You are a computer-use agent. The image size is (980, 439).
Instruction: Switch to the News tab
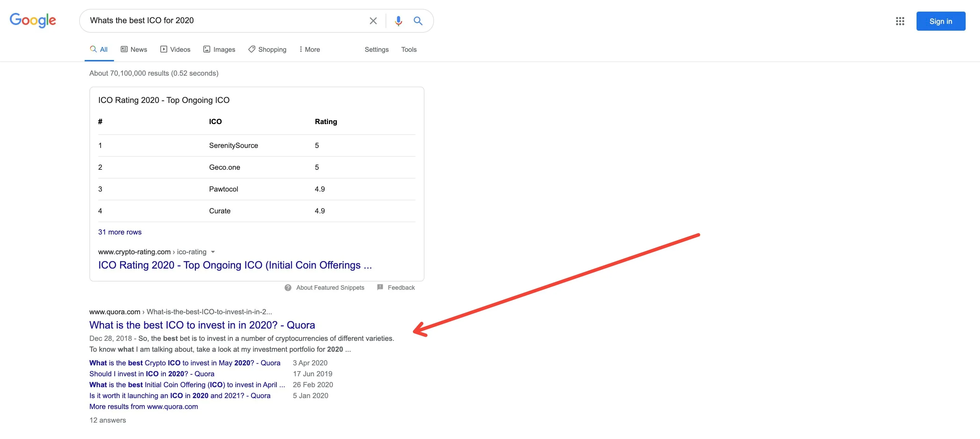coord(134,49)
